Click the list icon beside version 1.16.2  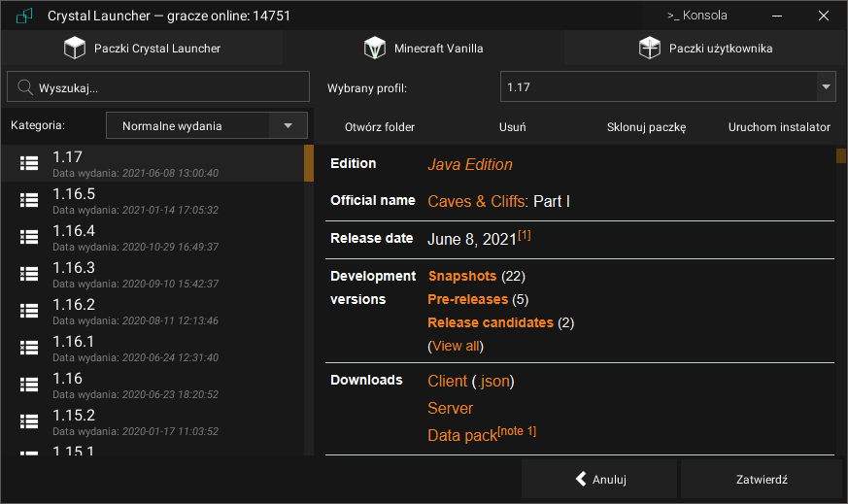(29, 311)
